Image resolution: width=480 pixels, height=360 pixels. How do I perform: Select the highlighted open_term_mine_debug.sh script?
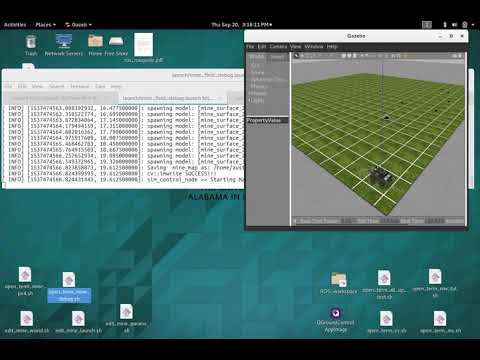coord(69,287)
